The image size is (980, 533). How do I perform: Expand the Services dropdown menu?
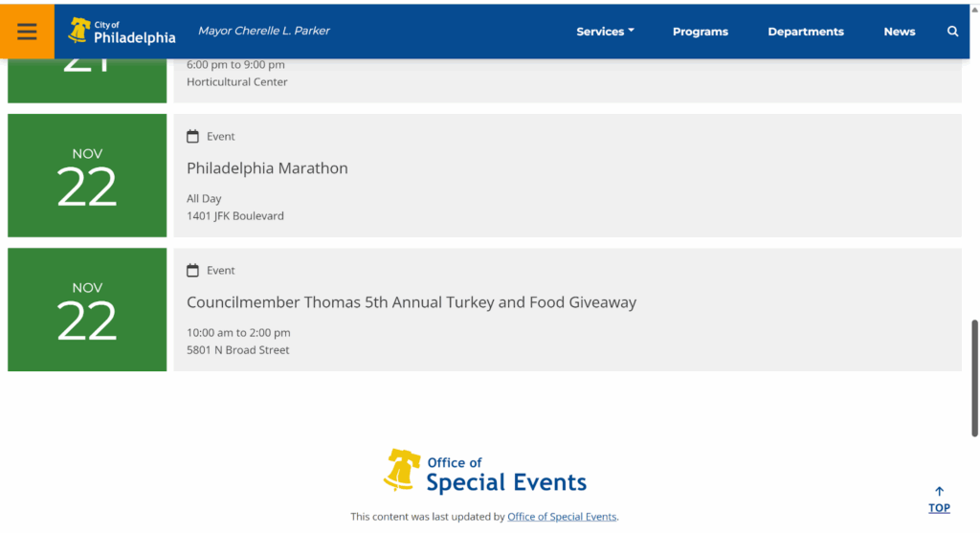(x=605, y=32)
